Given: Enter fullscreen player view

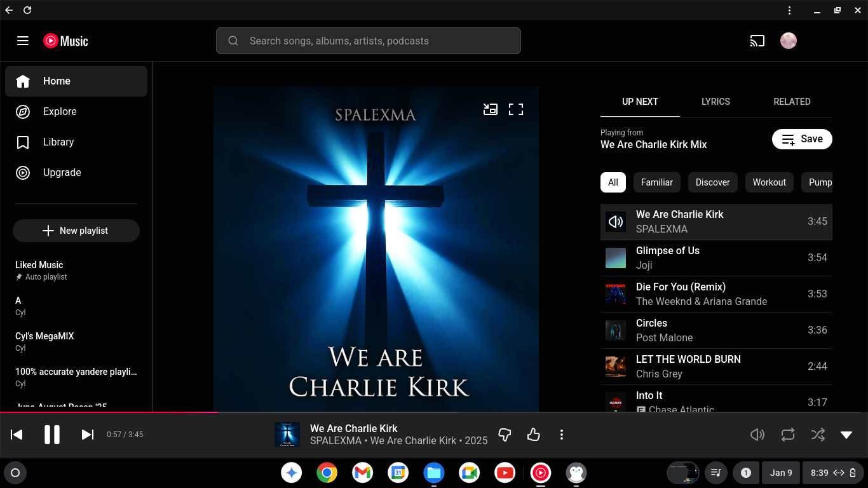Looking at the screenshot, I should [x=516, y=109].
